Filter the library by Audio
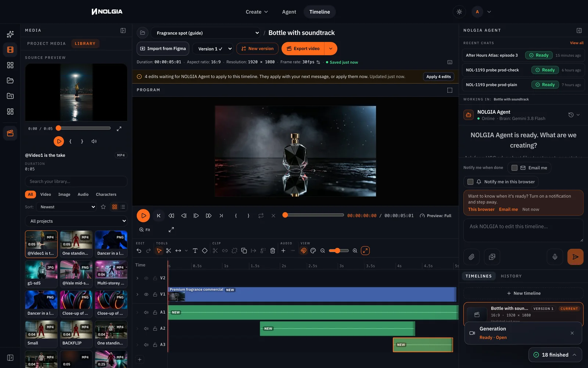Viewport: 588px width, 368px height. click(x=83, y=194)
